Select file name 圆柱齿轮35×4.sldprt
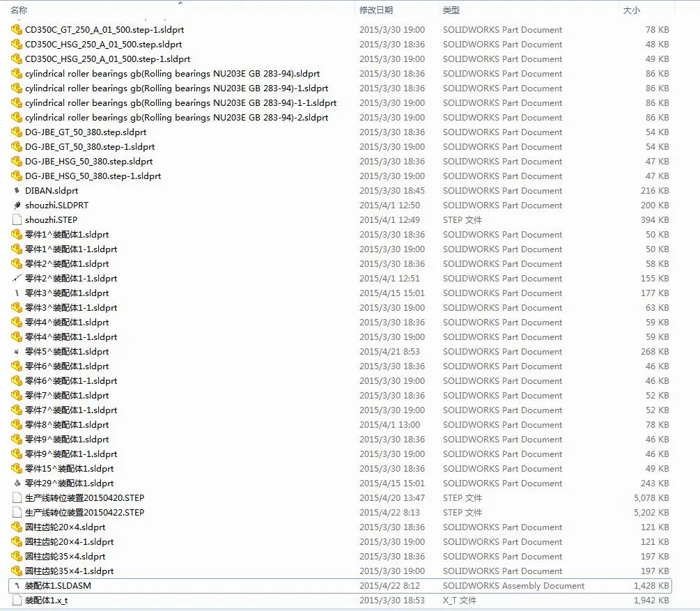The width and height of the screenshot is (700, 611). 65,557
